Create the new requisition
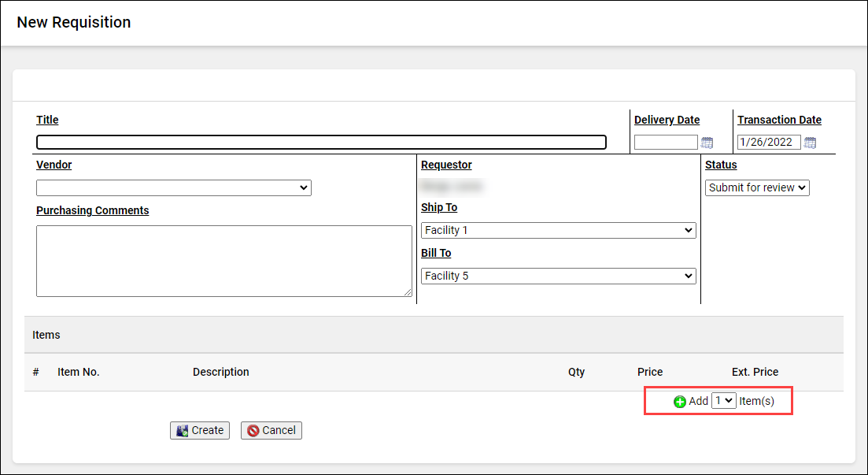Image resolution: width=868 pixels, height=475 pixels. click(x=199, y=430)
